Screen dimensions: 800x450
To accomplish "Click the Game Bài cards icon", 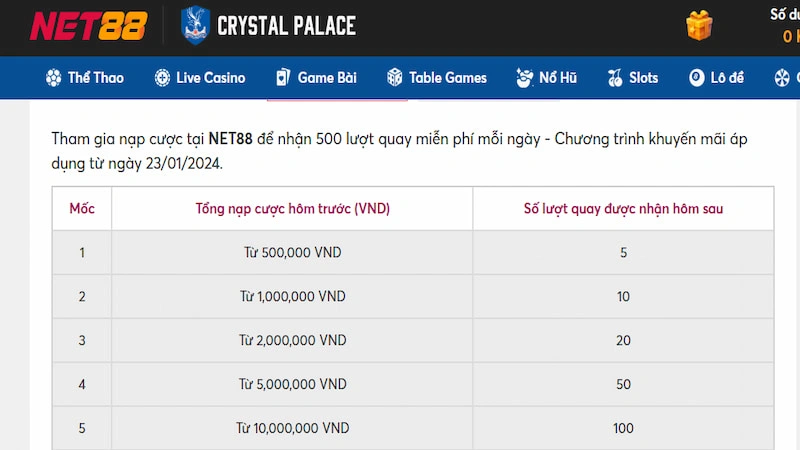I will coord(283,78).
